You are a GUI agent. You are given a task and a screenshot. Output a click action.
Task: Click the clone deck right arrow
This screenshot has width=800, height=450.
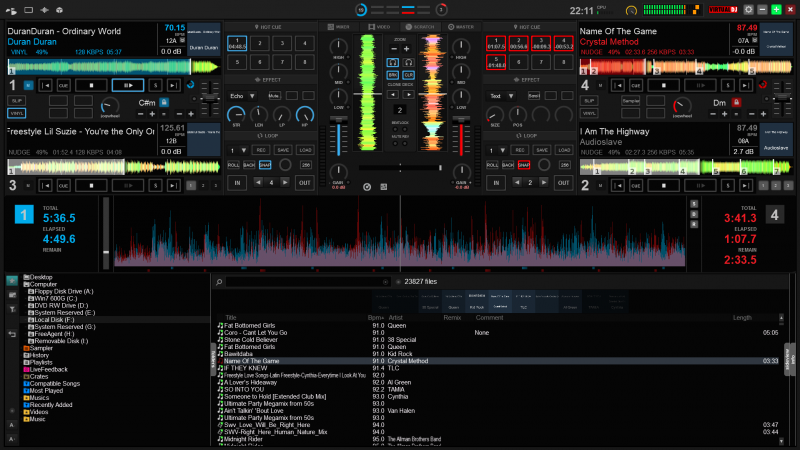tap(408, 95)
